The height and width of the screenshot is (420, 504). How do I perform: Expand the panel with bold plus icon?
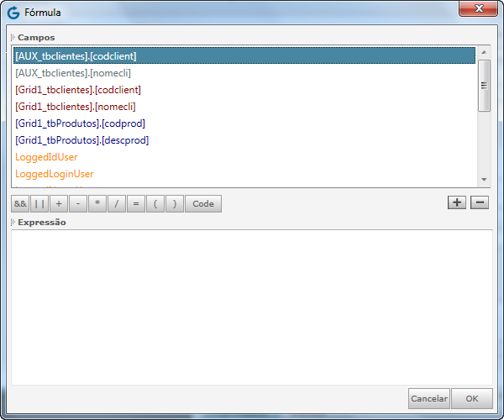point(456,202)
